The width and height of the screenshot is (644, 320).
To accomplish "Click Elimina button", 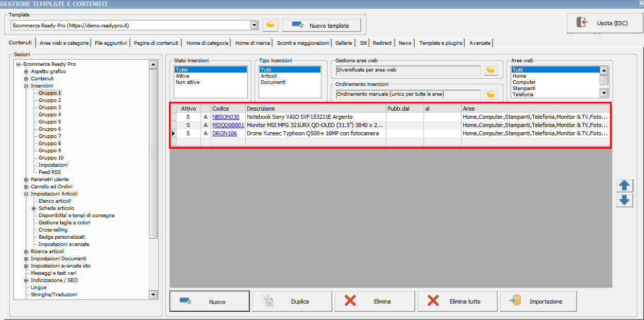I will [375, 301].
